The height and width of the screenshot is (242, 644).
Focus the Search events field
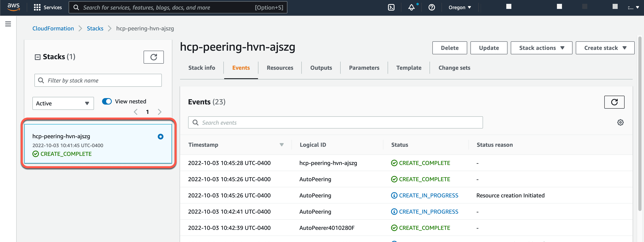tap(335, 122)
